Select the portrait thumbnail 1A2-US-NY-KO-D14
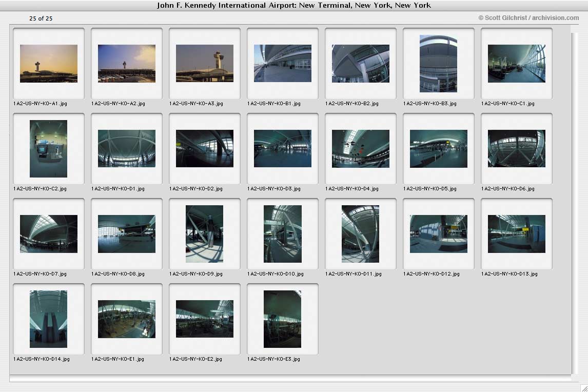 pyautogui.click(x=48, y=319)
